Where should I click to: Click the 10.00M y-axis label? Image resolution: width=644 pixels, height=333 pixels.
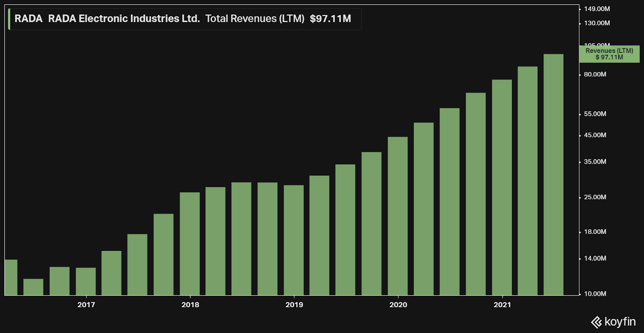tap(595, 294)
